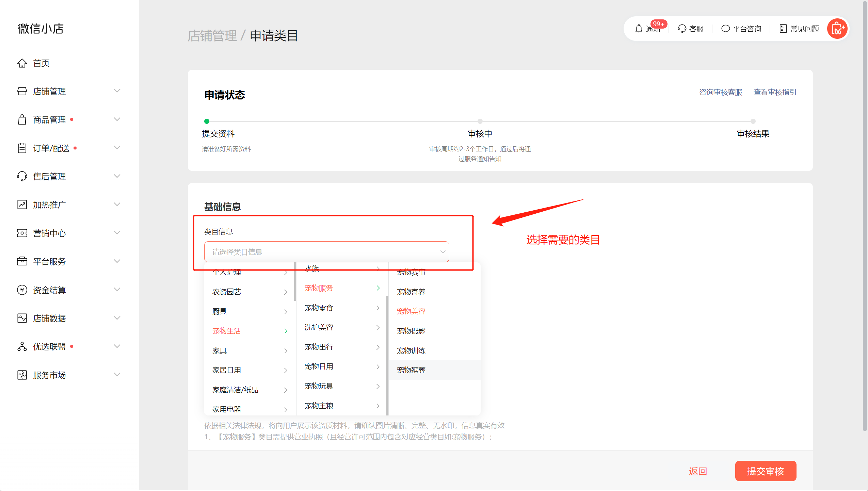Screen dimensions: 868x491
Task: Select the 商品管理 product management icon
Action: pyautogui.click(x=22, y=119)
